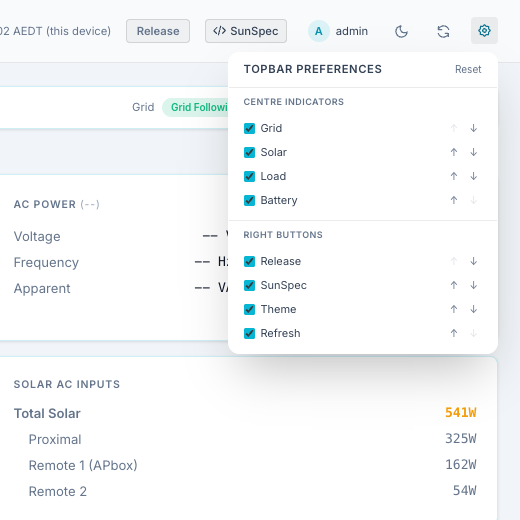Click the Voltage label in AC Power
This screenshot has width=520, height=520.
tap(37, 237)
